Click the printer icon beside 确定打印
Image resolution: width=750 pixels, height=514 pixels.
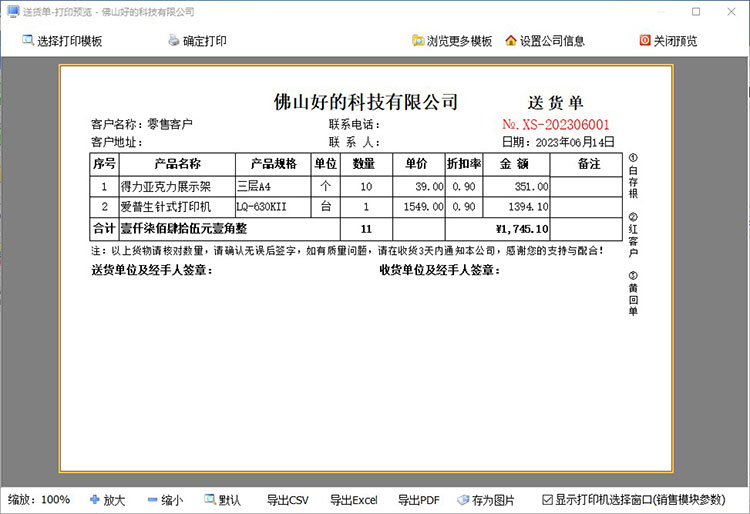coord(174,41)
